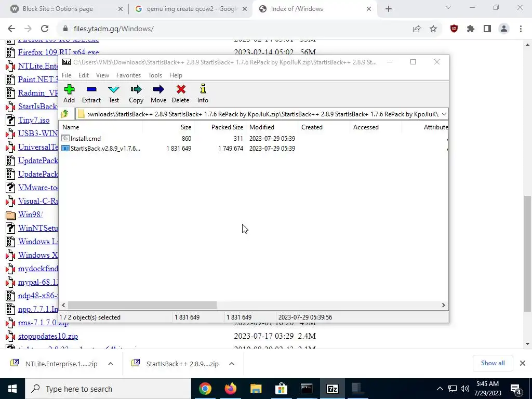Click the address path field in 7-Zip
Screen dimensions: 532x399
pyautogui.click(x=258, y=114)
